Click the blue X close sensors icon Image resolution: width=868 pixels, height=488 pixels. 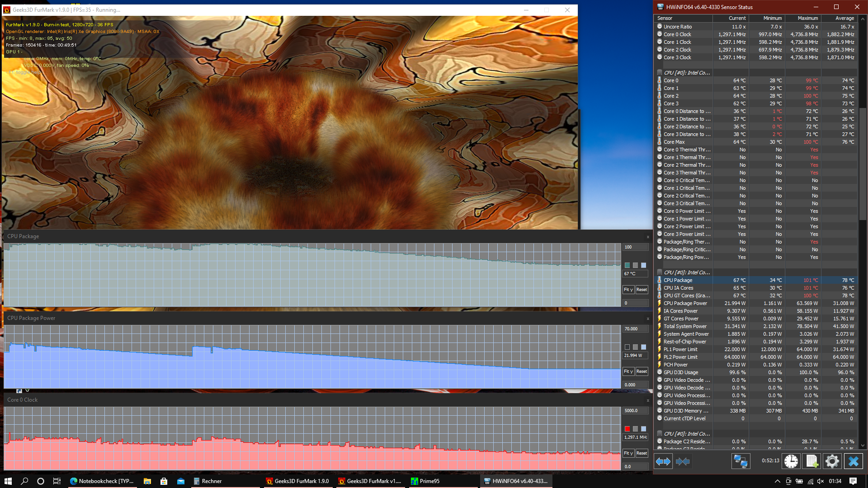pyautogui.click(x=853, y=461)
